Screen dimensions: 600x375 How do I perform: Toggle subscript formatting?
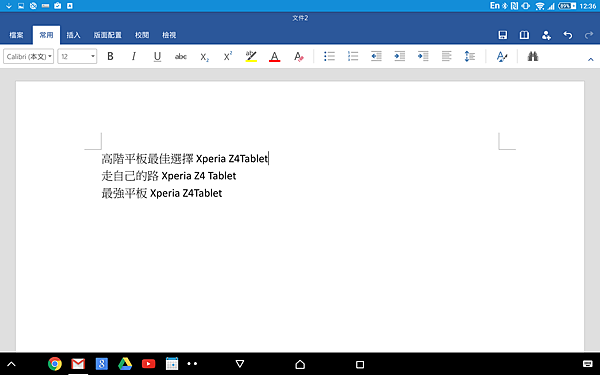(204, 57)
